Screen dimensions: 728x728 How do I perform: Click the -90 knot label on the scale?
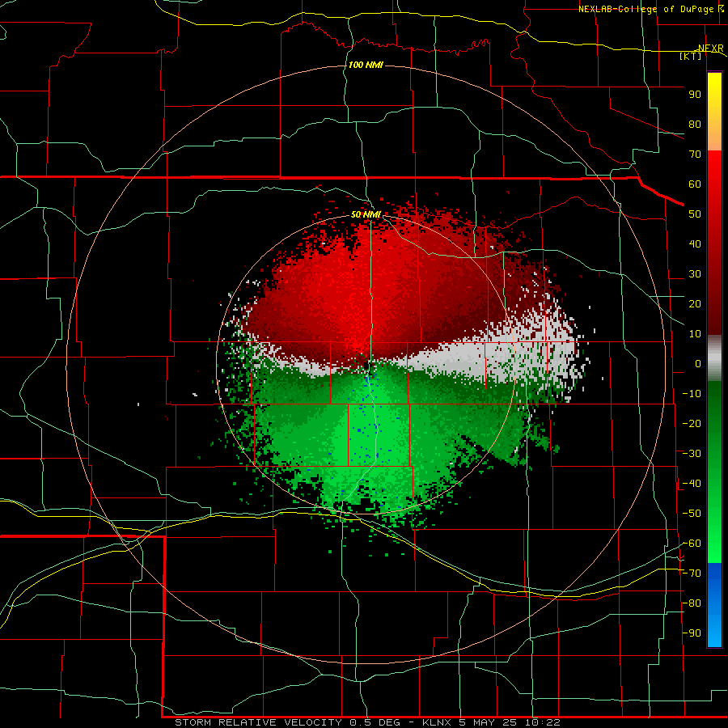[692, 633]
